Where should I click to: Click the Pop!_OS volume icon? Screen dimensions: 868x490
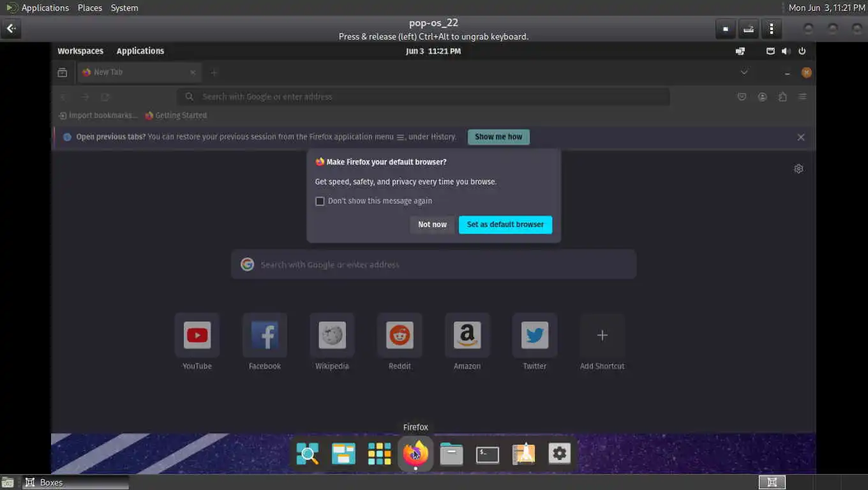pyautogui.click(x=786, y=51)
